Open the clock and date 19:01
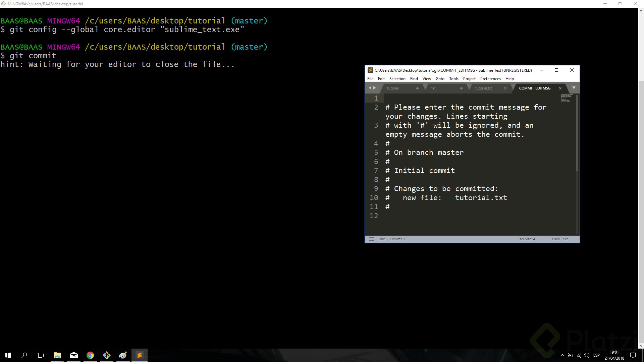 coord(614,355)
